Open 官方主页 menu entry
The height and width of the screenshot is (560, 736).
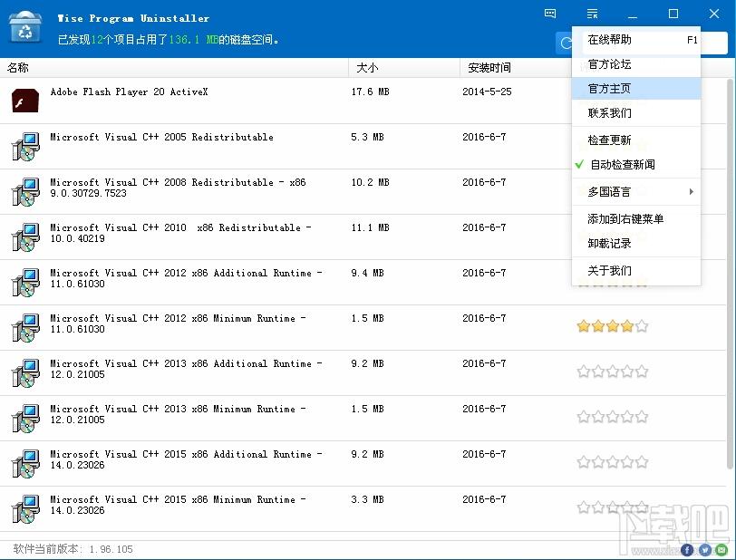pos(636,88)
